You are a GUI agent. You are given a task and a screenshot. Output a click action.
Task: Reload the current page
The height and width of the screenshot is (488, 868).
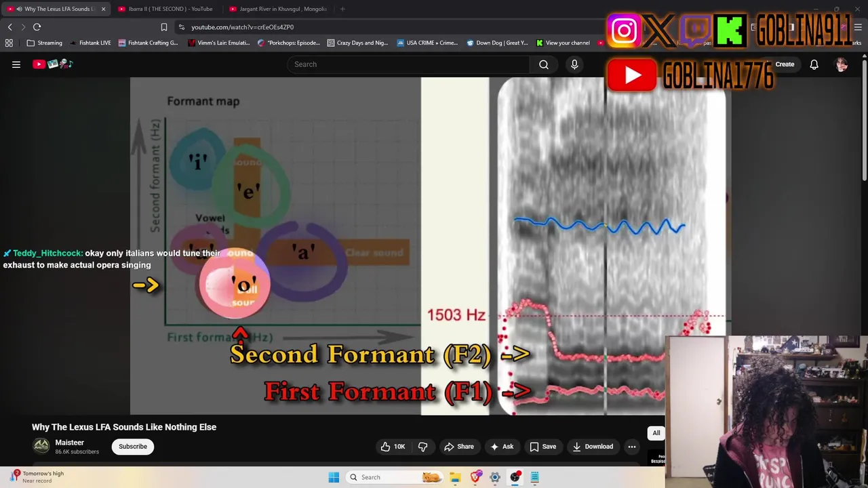(x=37, y=27)
